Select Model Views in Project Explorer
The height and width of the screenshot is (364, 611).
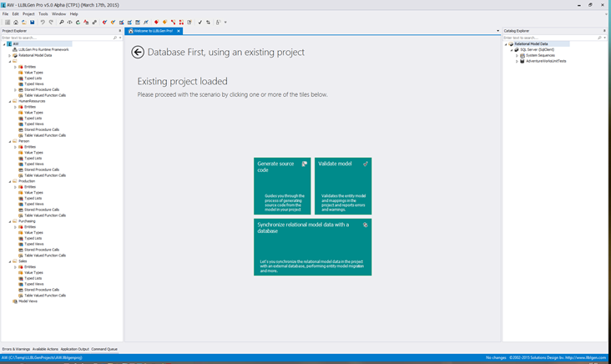28,301
